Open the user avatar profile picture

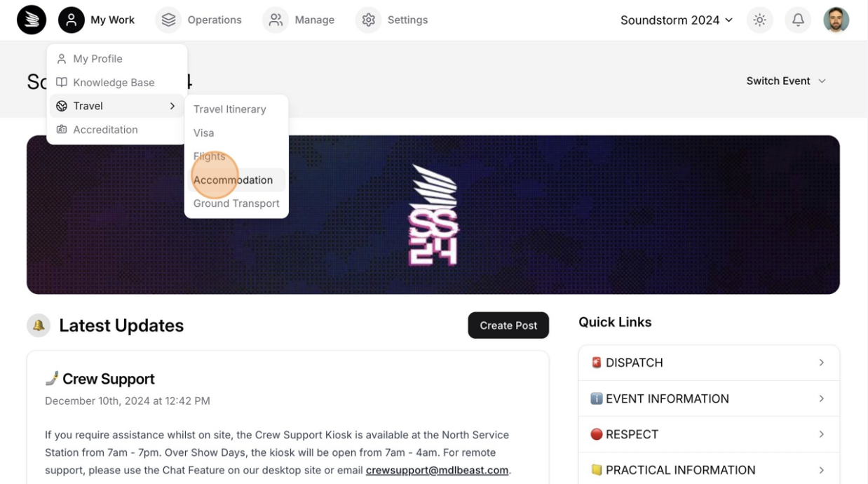(x=836, y=20)
